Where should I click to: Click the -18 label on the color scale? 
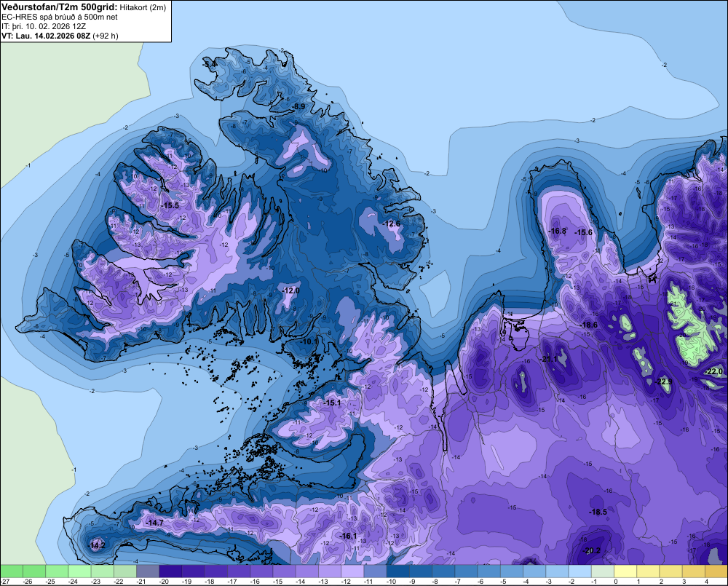tap(210, 582)
